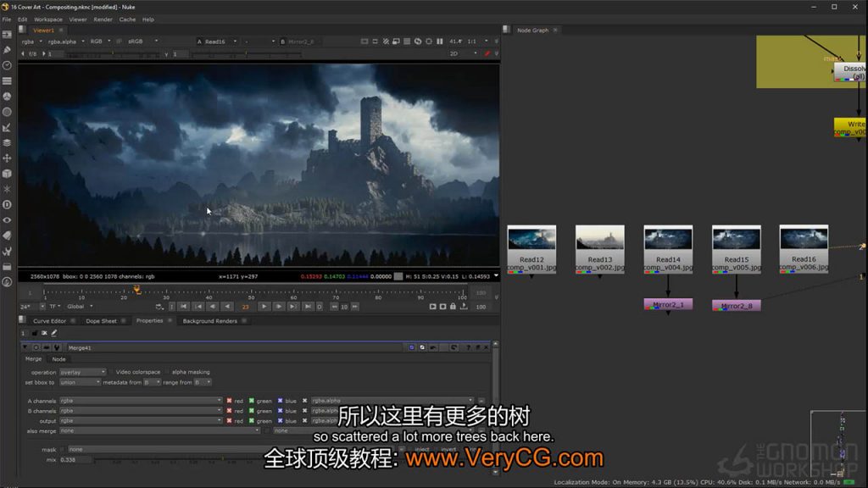Toggle B channels green checkbox
Screen dimensions: 868x488
tap(251, 411)
